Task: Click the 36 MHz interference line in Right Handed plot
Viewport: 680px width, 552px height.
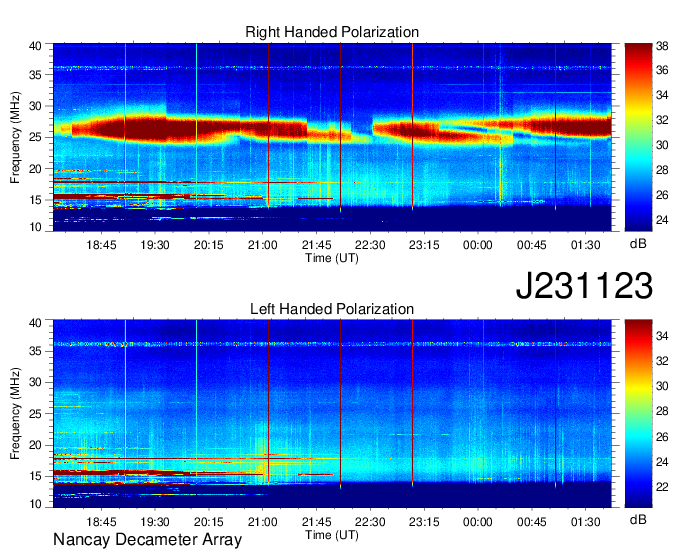Action: pos(332,68)
